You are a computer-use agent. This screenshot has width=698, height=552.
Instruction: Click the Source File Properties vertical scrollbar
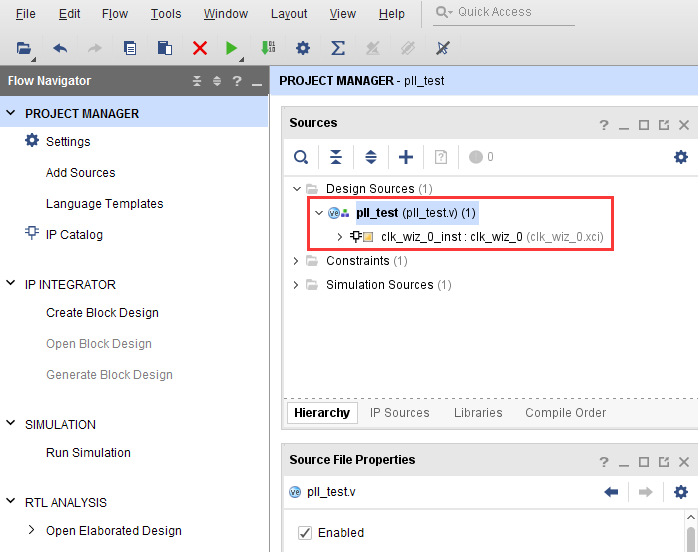[690, 532]
